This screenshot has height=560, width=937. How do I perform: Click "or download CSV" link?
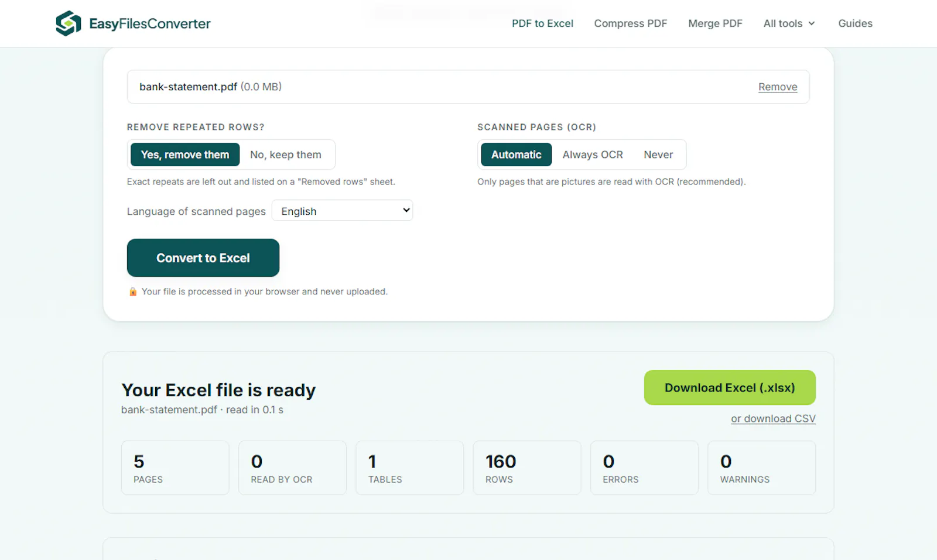(773, 418)
